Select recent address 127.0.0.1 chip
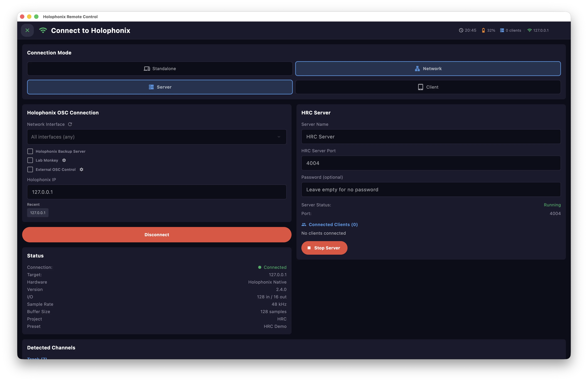Image resolution: width=588 pixels, height=382 pixels. pyautogui.click(x=38, y=213)
